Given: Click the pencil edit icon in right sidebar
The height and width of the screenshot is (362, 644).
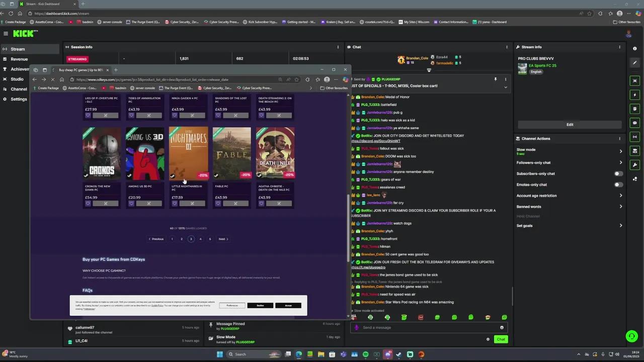Looking at the screenshot, I should point(634,63).
